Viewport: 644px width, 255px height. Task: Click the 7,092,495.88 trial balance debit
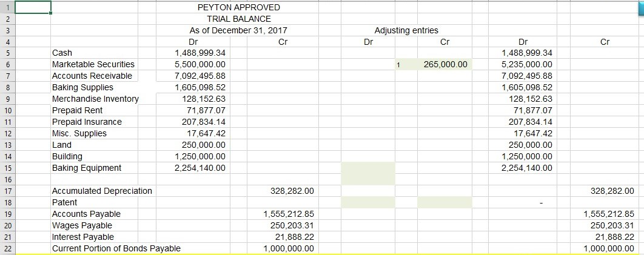point(200,76)
